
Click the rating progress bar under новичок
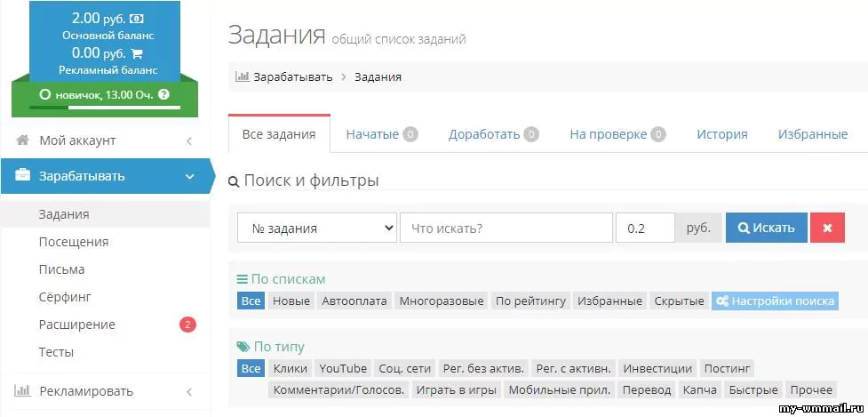click(x=105, y=108)
